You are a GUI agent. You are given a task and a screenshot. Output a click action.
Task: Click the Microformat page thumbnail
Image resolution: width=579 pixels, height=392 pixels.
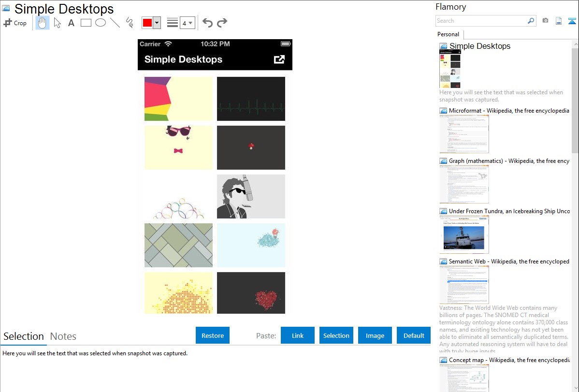coord(464,134)
